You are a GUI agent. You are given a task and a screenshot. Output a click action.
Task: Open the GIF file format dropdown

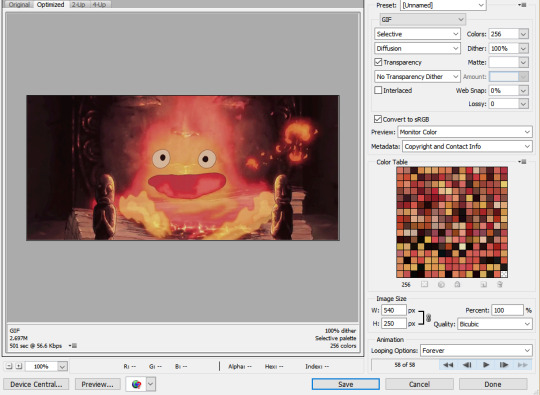click(423, 20)
